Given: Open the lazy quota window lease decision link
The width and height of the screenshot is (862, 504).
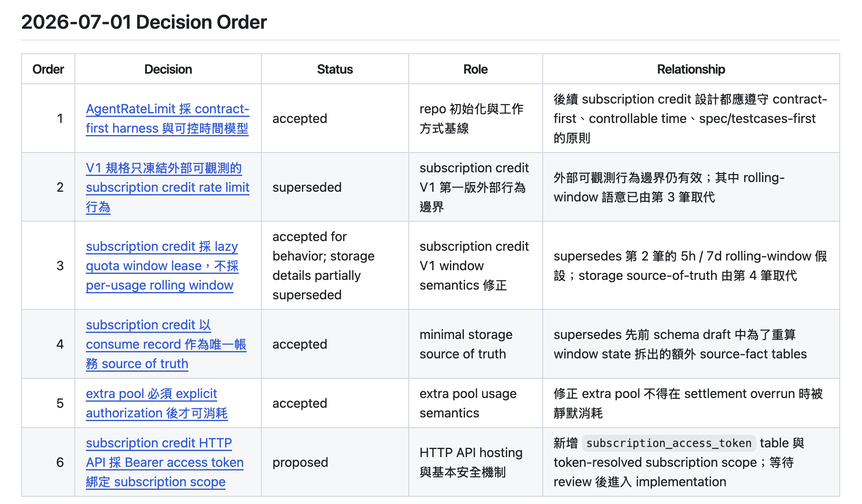Looking at the screenshot, I should click(x=162, y=266).
